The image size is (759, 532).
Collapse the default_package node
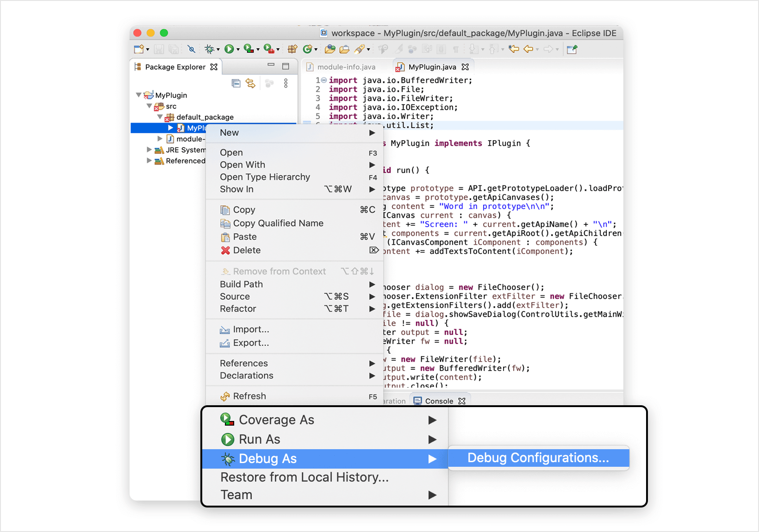tap(160, 117)
